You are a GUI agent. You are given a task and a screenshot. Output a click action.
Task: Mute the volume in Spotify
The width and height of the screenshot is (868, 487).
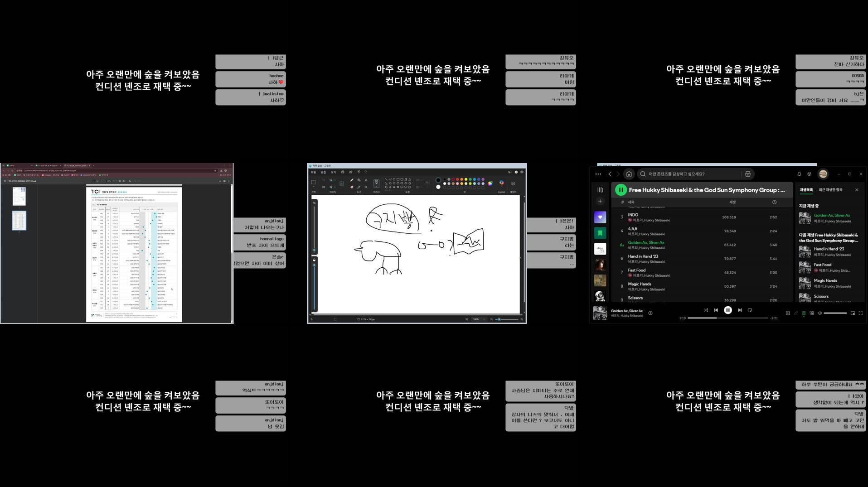pyautogui.click(x=820, y=313)
